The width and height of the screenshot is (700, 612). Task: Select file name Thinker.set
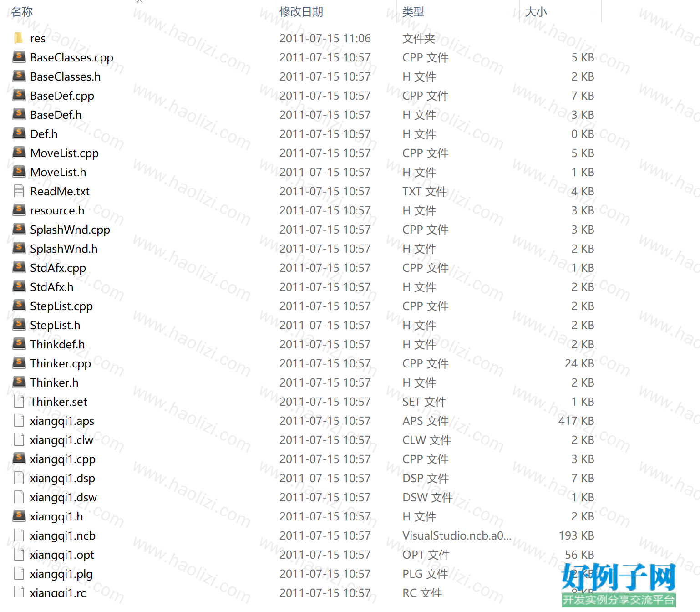click(x=59, y=402)
